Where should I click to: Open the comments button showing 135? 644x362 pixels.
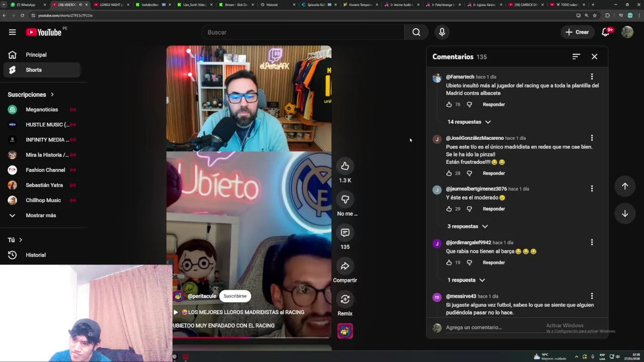pyautogui.click(x=345, y=233)
